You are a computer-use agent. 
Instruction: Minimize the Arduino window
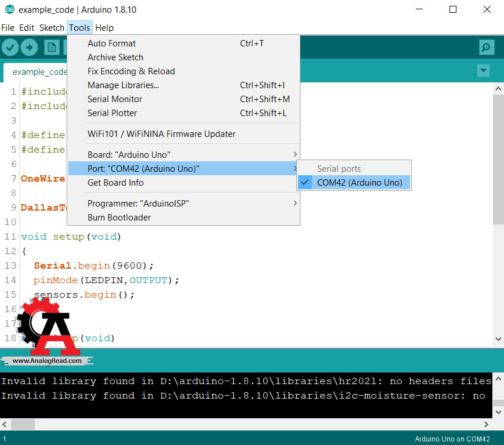pyautogui.click(x=419, y=9)
